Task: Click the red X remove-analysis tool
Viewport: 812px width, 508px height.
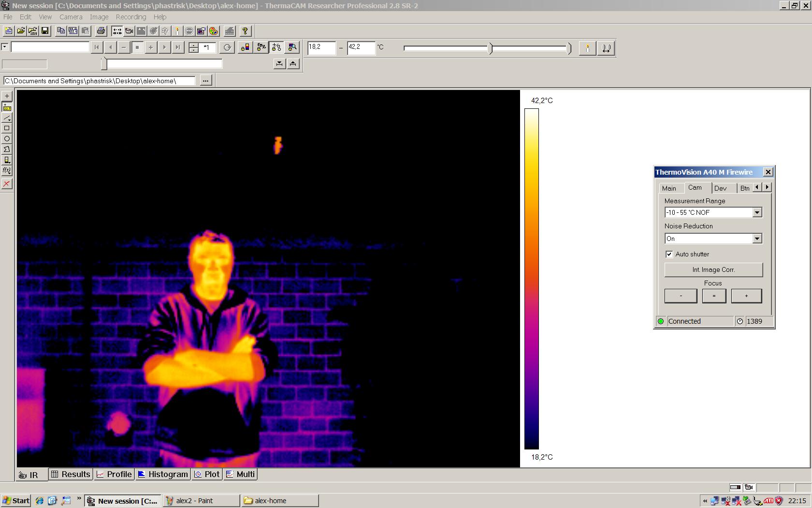Action: coord(7,184)
